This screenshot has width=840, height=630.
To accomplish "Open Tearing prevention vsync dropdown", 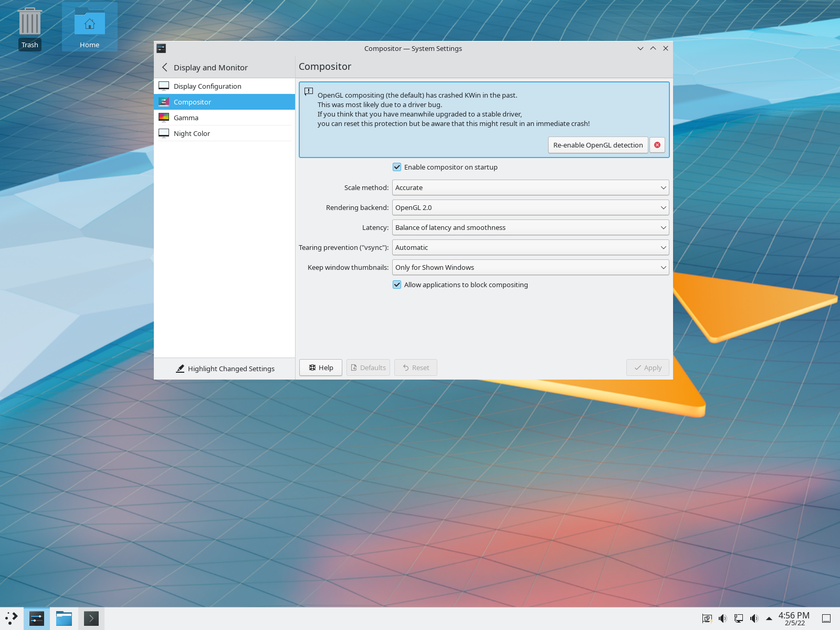I will coord(530,247).
